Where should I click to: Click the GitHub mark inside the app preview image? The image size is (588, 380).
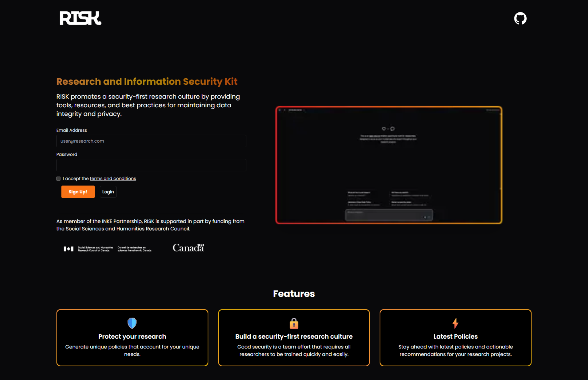coord(392,129)
